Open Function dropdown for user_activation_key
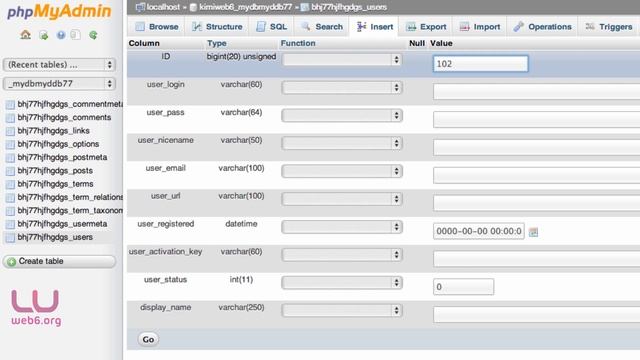Image resolution: width=640 pixels, height=360 pixels. (342, 255)
